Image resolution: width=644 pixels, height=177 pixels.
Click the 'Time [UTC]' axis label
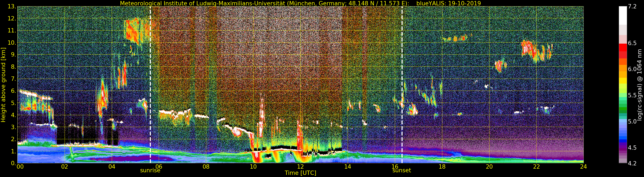tap(300, 173)
